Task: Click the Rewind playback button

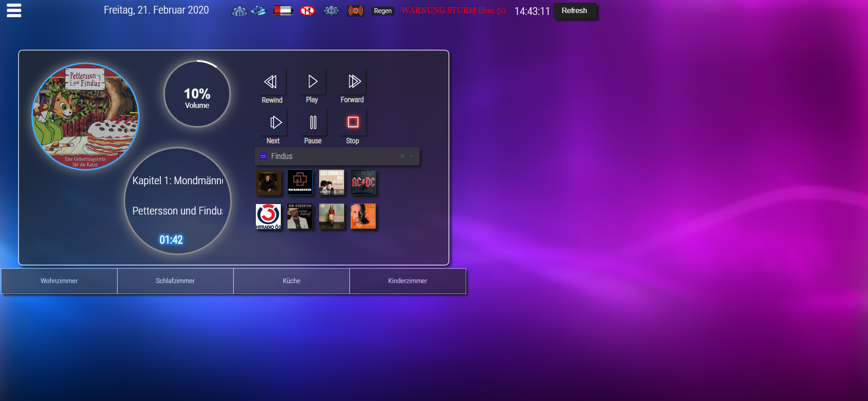Action: coord(271,82)
